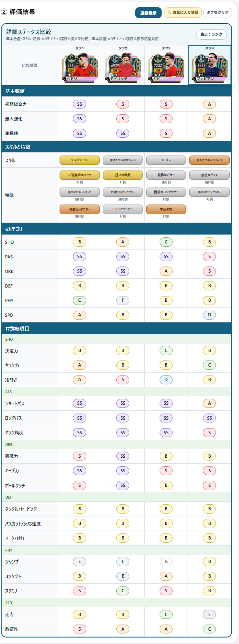The image size is (239, 644).
Task: Click the G rank badge in ジャンプ row
Action: click(166, 561)
